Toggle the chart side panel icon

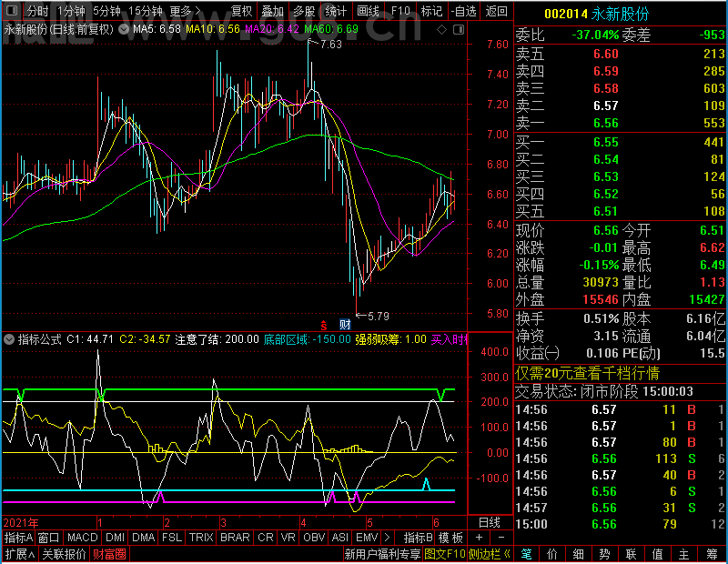click(x=459, y=30)
